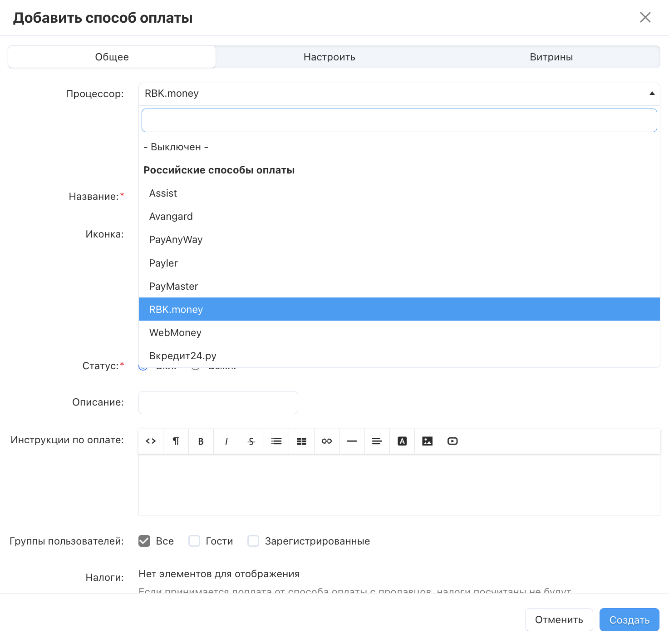Insert a bulleted list in editor
Viewport: 669px width, 644px height.
[276, 441]
